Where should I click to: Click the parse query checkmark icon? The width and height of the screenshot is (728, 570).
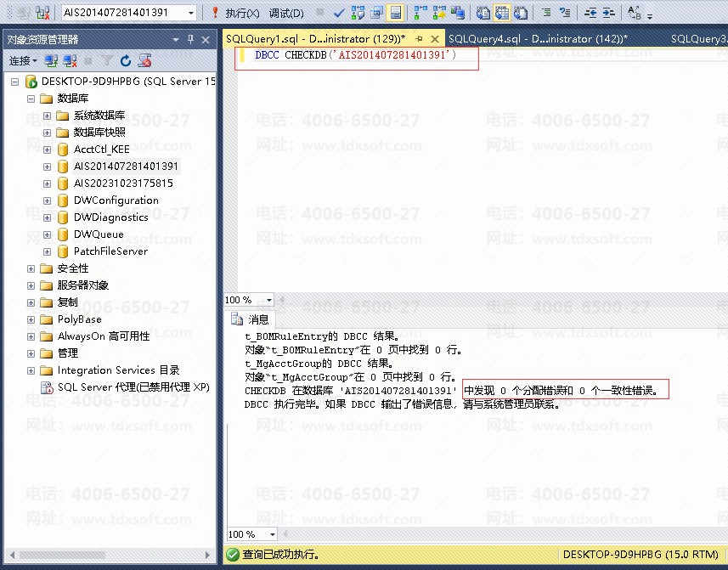[x=339, y=13]
